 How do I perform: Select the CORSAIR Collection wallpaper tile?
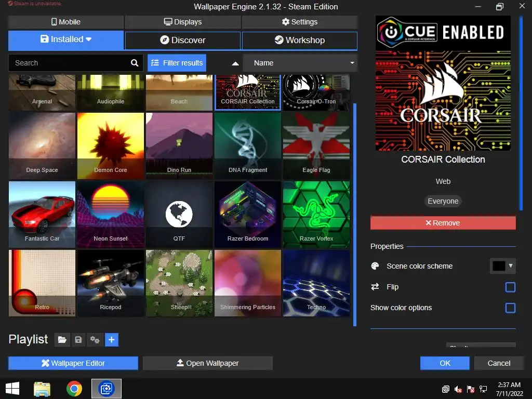(248, 92)
